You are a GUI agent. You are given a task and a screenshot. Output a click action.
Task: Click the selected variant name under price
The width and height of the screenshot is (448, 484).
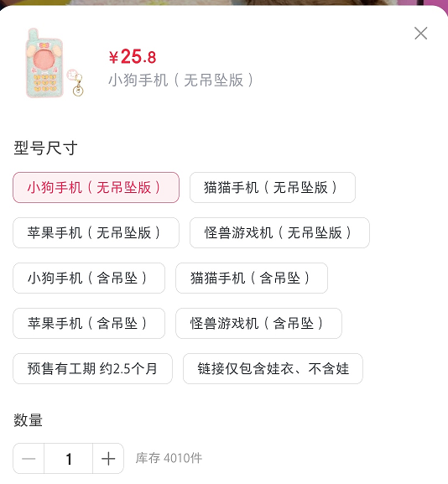click(x=181, y=81)
